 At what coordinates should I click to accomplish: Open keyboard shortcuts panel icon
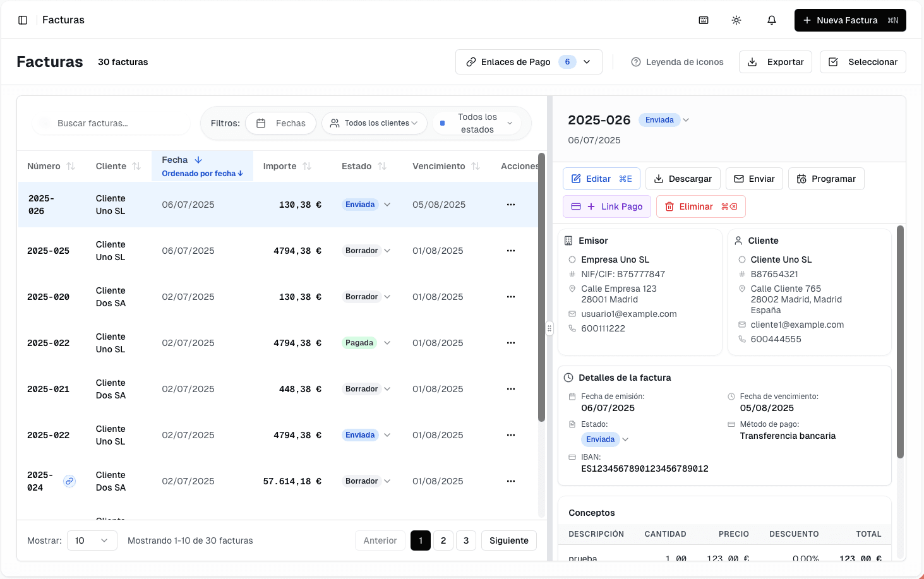pyautogui.click(x=703, y=20)
